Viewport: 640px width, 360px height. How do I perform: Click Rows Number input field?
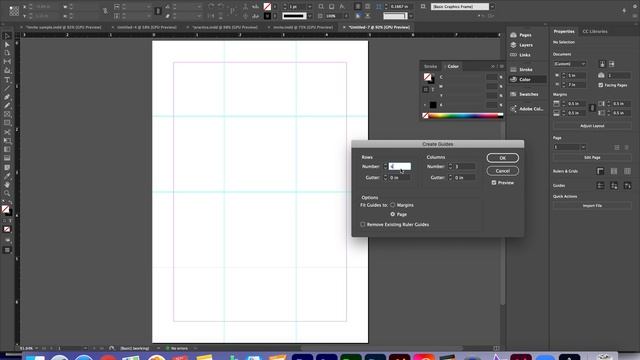coord(400,167)
